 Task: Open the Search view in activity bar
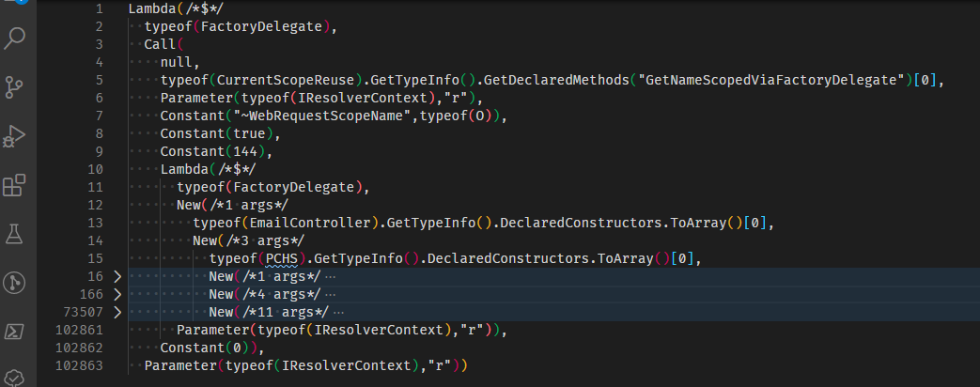(x=14, y=39)
